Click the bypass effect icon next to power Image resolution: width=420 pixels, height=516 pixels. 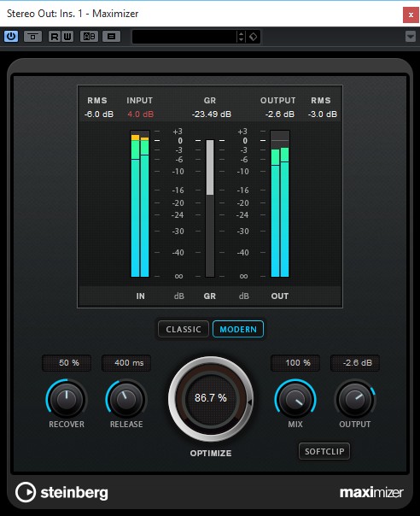pyautogui.click(x=32, y=37)
